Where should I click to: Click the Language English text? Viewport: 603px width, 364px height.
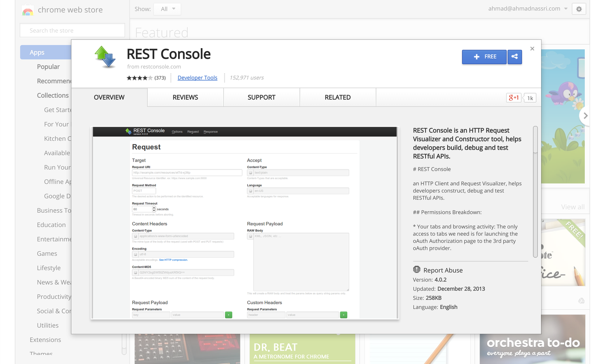pos(435,307)
